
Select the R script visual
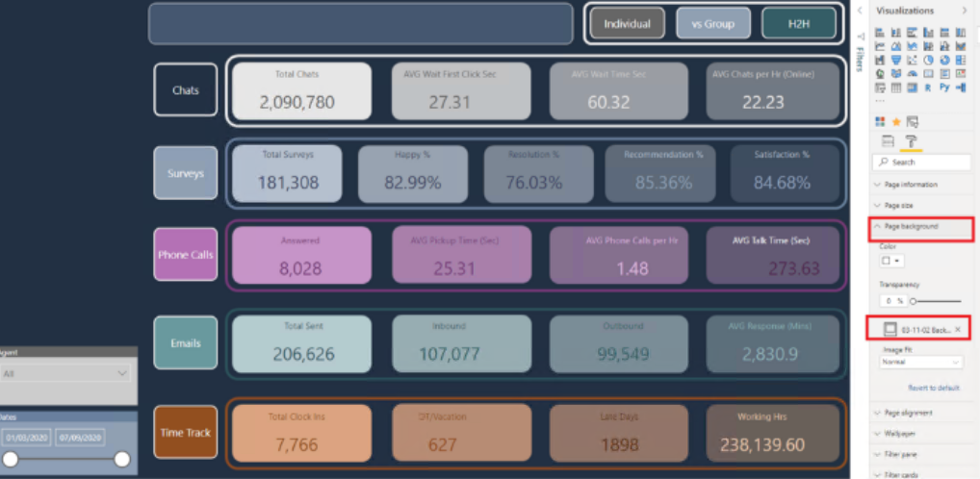coord(928,88)
